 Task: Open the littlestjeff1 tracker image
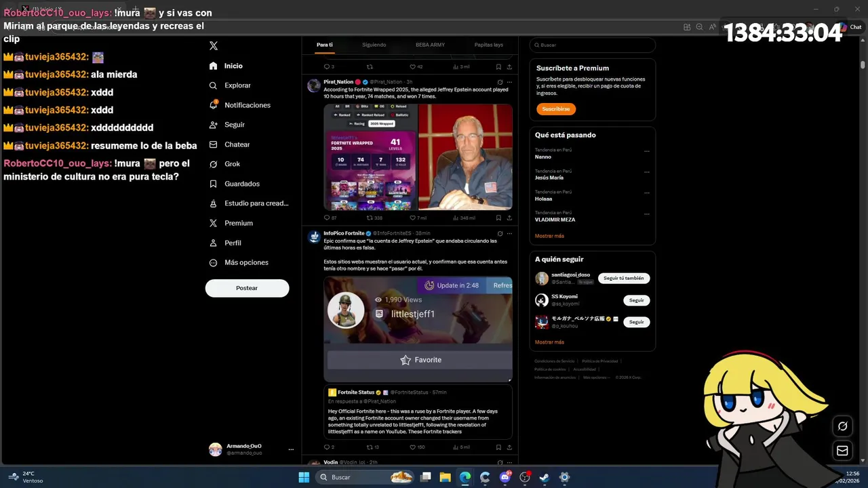(x=418, y=329)
